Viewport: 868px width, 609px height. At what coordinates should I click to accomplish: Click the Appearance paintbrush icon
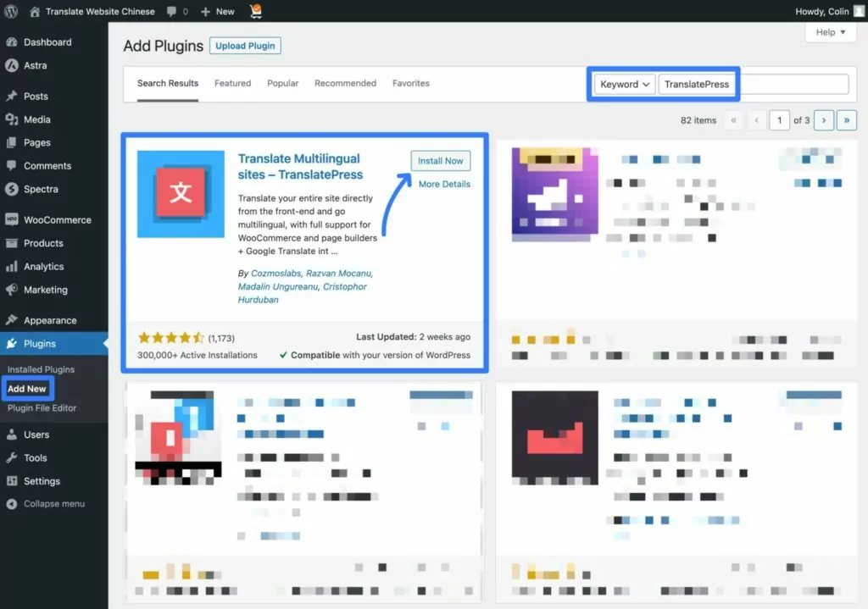pyautogui.click(x=12, y=320)
